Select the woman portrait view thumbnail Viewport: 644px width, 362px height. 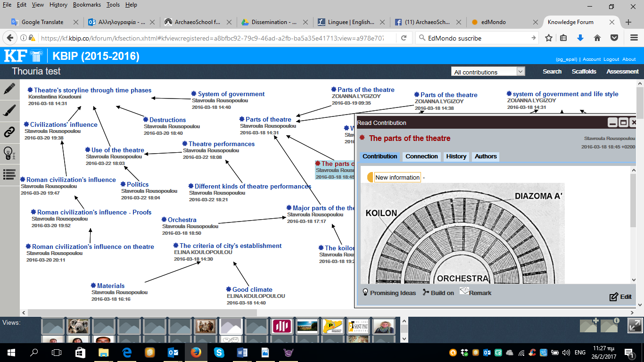tap(384, 326)
